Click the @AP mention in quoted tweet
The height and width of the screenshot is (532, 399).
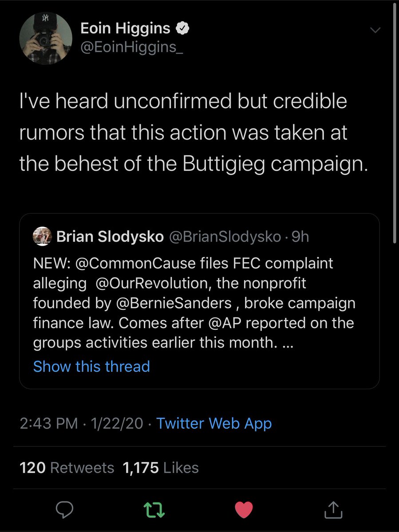(x=235, y=322)
